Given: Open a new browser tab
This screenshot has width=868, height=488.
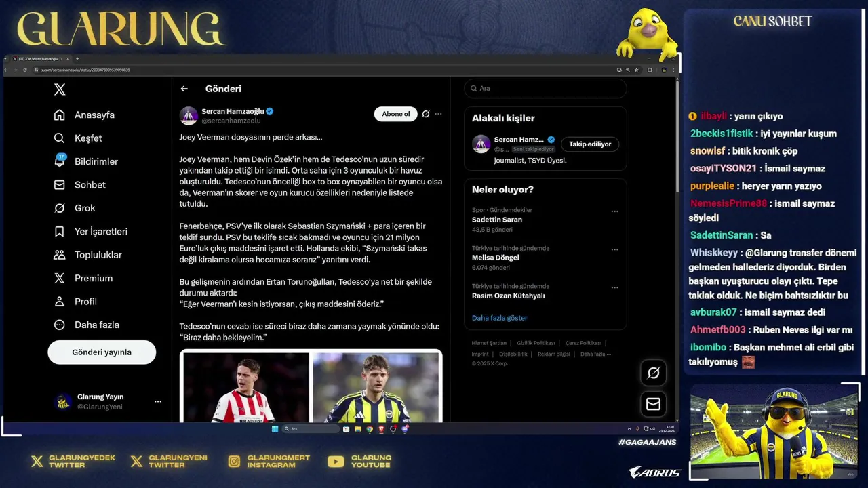Looking at the screenshot, I should [x=77, y=59].
